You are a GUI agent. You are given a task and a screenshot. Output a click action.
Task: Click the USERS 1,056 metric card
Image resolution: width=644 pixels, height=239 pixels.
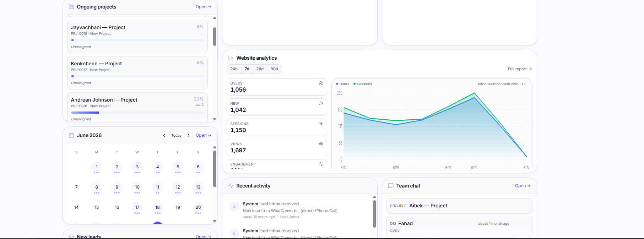[x=277, y=87]
